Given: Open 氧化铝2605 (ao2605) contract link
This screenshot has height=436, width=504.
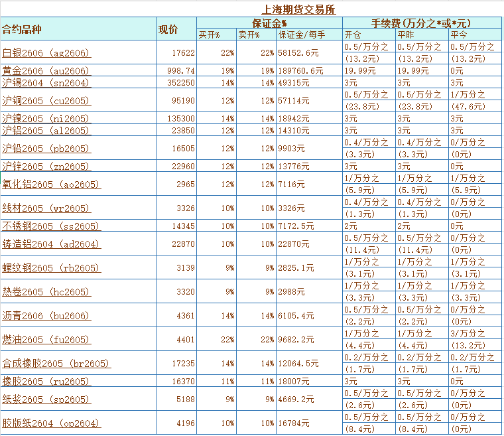Looking at the screenshot, I should coord(52,184).
